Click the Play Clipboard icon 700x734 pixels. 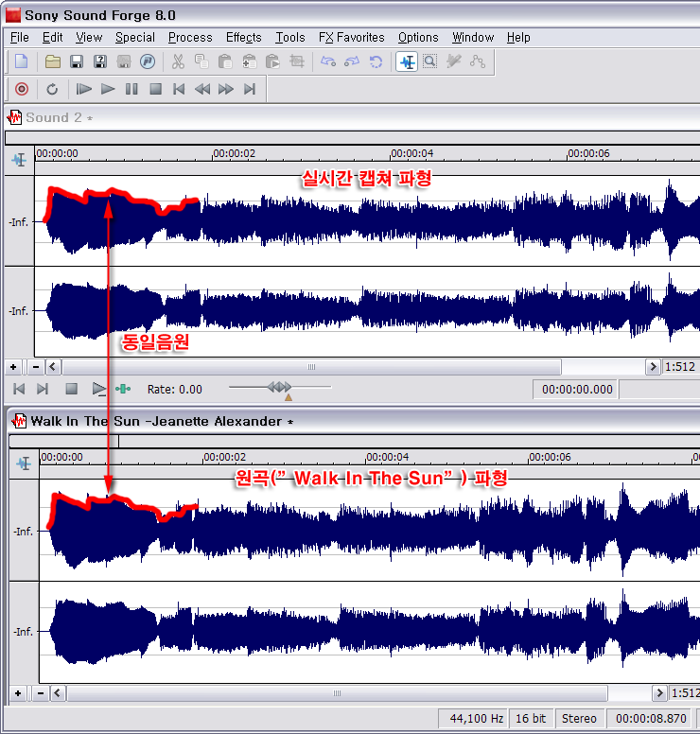272,61
